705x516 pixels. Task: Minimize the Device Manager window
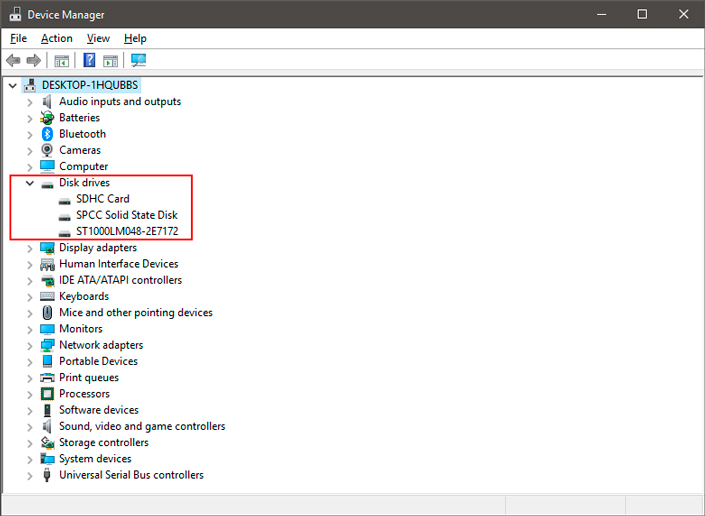(602, 14)
